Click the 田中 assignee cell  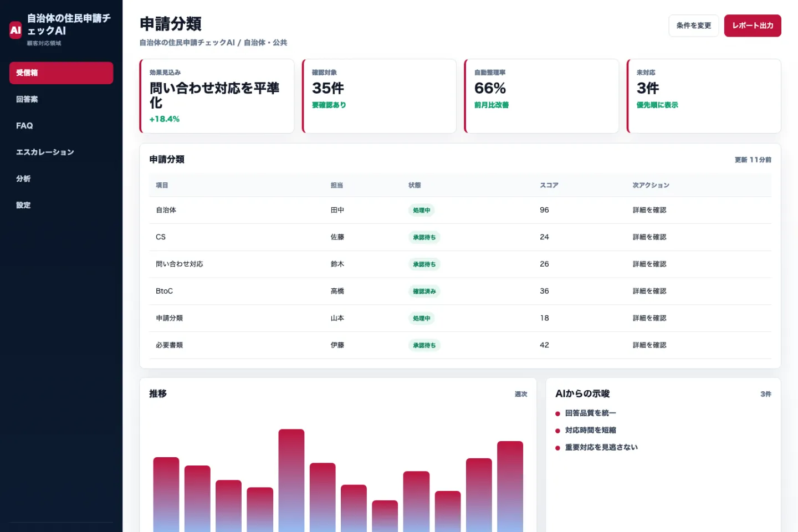[337, 210]
